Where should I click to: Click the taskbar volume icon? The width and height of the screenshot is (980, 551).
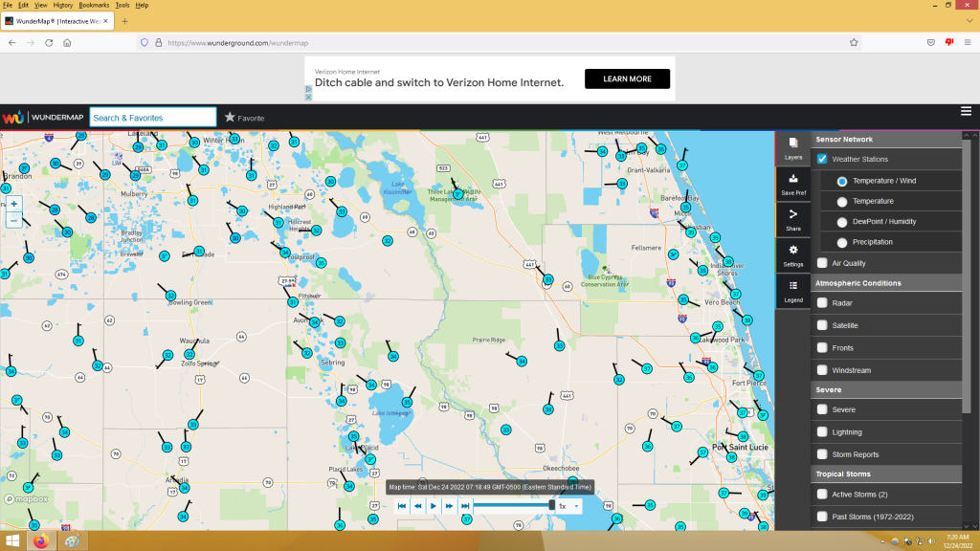(x=931, y=541)
